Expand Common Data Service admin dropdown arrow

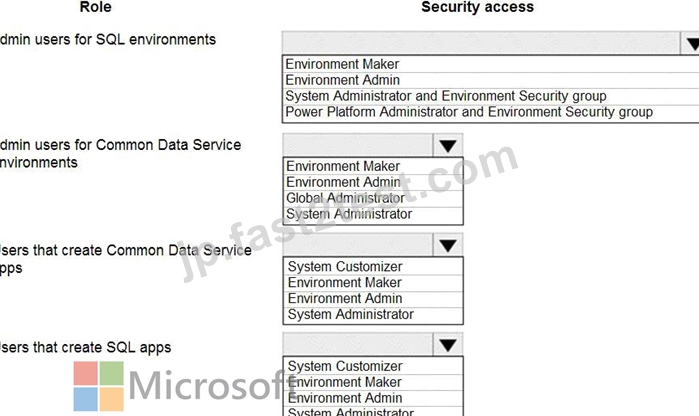(x=448, y=145)
